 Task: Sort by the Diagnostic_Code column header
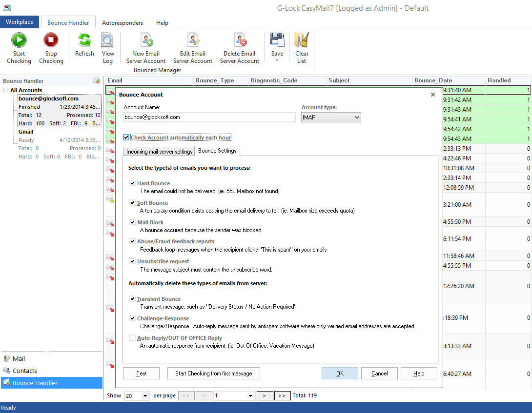click(287, 80)
